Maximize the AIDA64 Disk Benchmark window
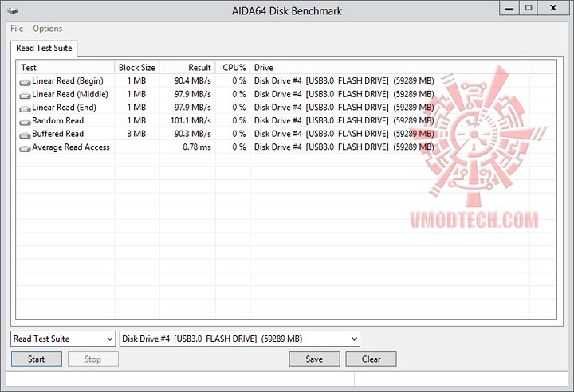The height and width of the screenshot is (392, 574). click(529, 8)
